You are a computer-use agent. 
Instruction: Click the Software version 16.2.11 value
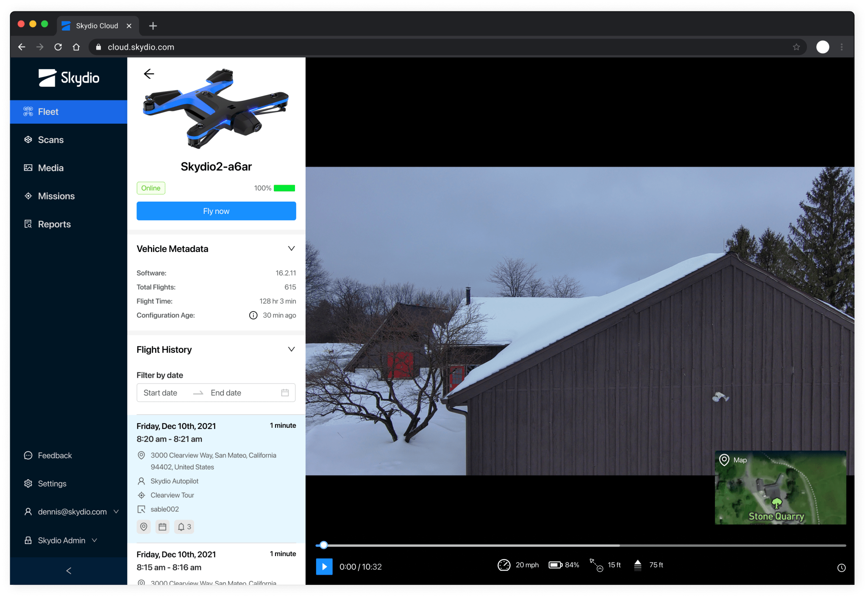click(286, 273)
